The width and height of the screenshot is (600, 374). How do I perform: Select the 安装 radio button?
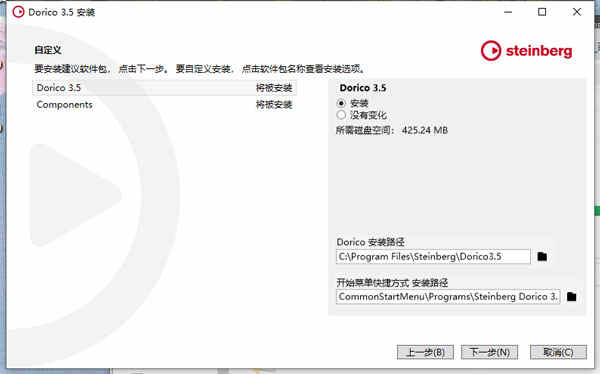(341, 103)
